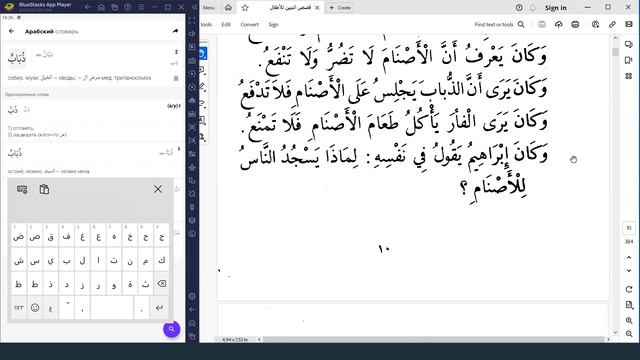Click BlueStacks title bar home icon
The height and width of the screenshot is (360, 640).
click(101, 7)
